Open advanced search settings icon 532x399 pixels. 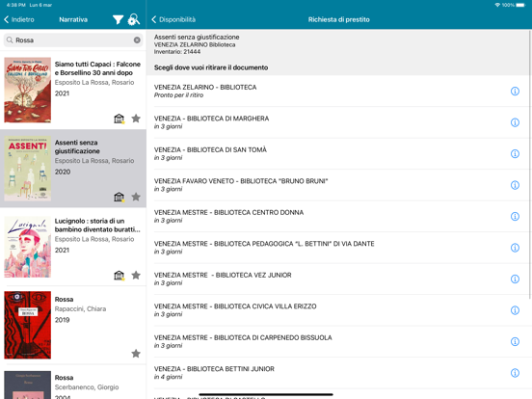tap(134, 19)
